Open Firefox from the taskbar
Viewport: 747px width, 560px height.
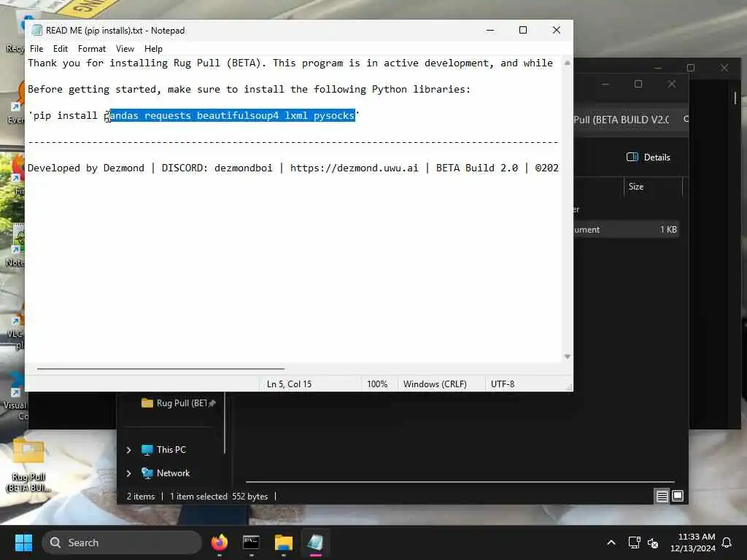[x=219, y=542]
